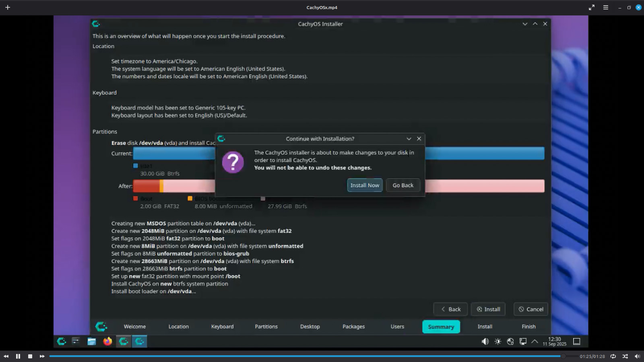Screen dimensions: 644x362
Task: Select the Packages step
Action: 353,327
